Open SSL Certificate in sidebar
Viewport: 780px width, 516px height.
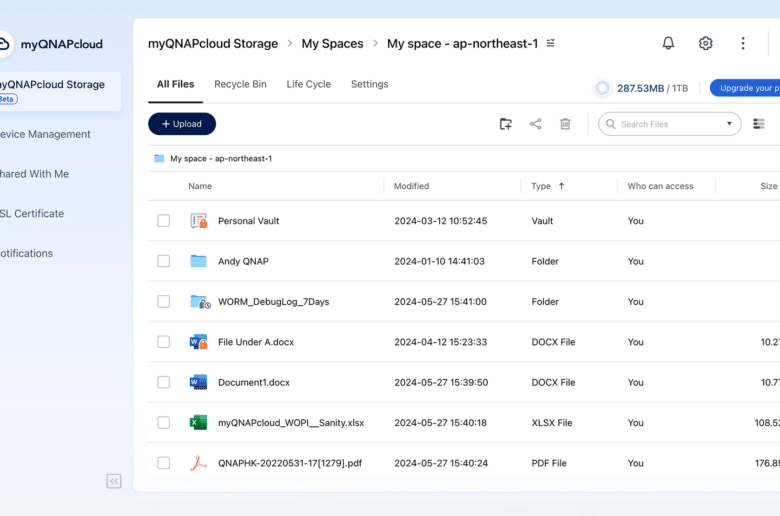(32, 213)
